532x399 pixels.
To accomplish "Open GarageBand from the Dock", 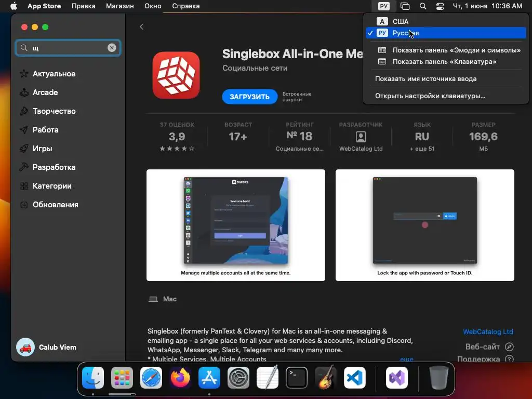I will click(x=326, y=378).
